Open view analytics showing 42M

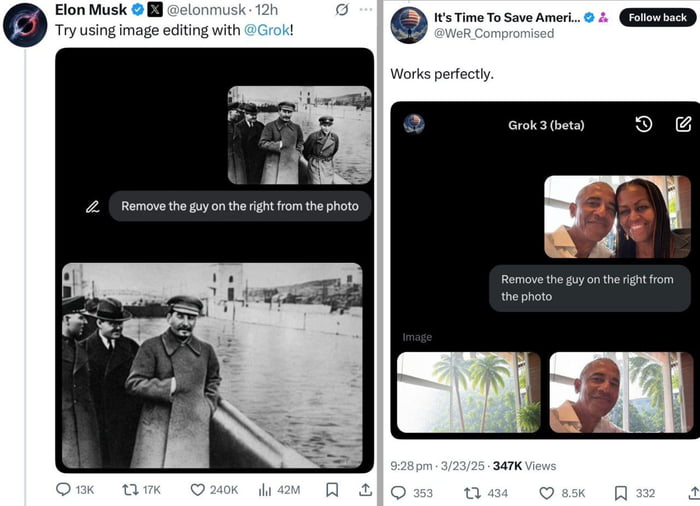266,490
